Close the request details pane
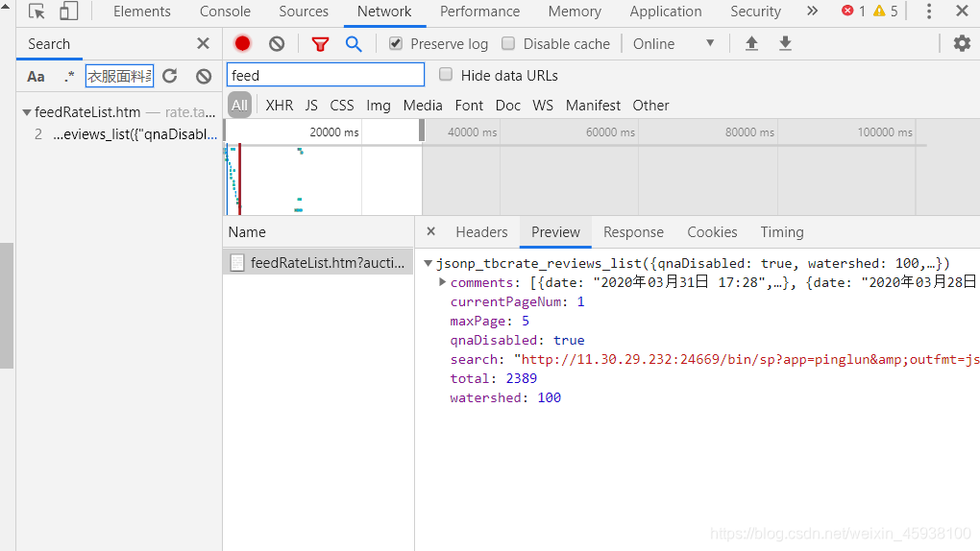This screenshot has height=551, width=980. pyautogui.click(x=430, y=231)
